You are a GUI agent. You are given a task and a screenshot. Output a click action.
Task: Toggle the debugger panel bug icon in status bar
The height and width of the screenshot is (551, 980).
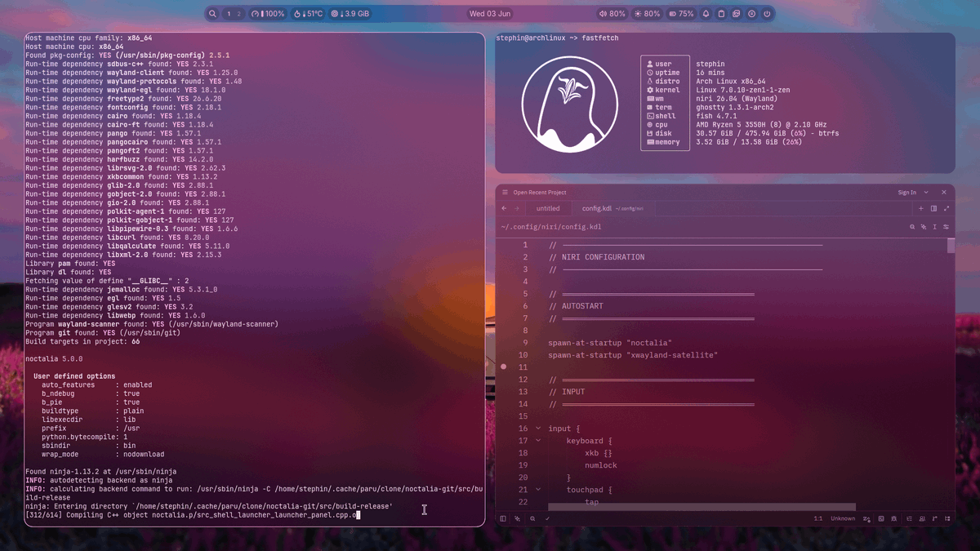coord(894,518)
